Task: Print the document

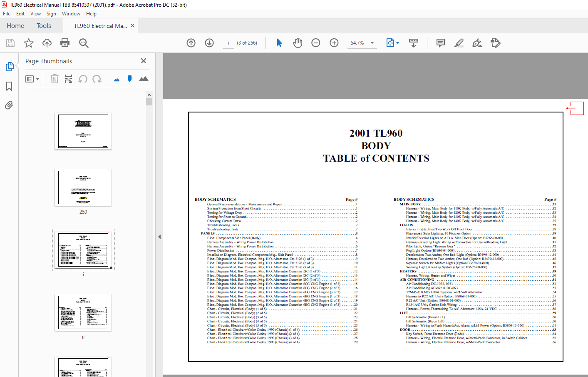Action: pos(65,43)
